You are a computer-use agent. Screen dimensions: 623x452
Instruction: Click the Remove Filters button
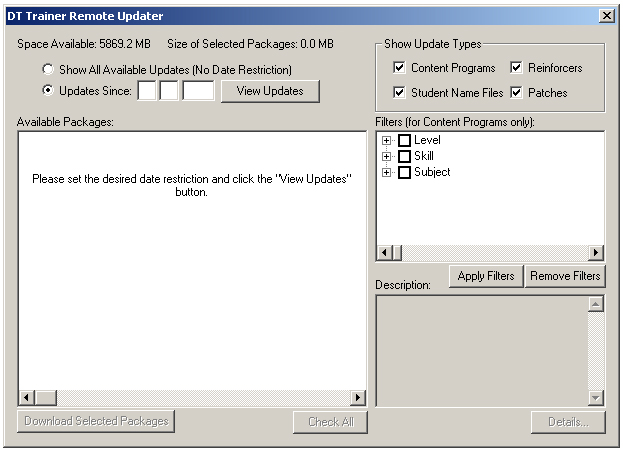point(565,276)
